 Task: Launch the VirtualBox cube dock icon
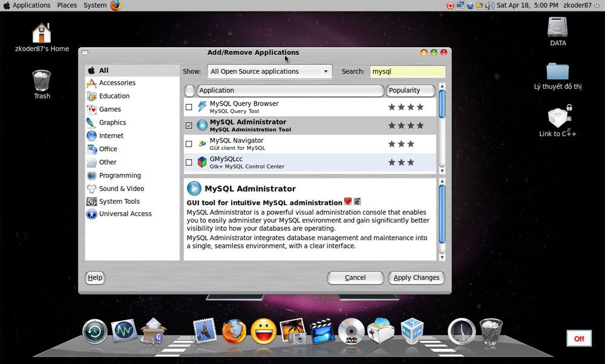pos(411,331)
